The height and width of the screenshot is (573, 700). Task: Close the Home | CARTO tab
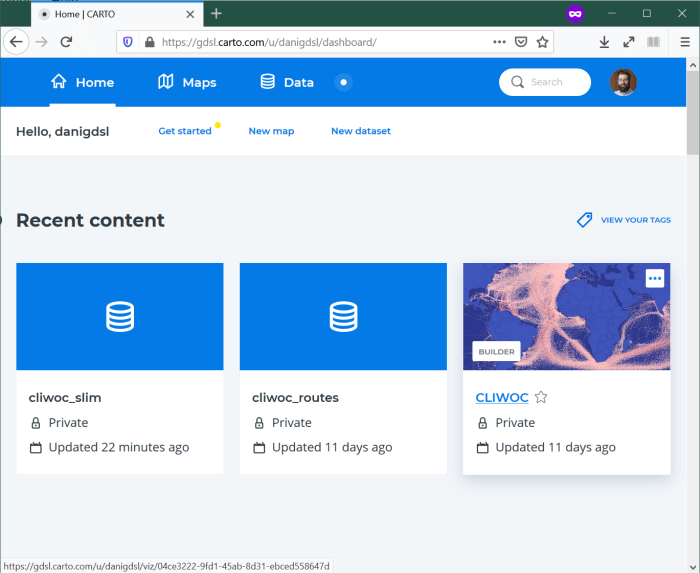190,14
